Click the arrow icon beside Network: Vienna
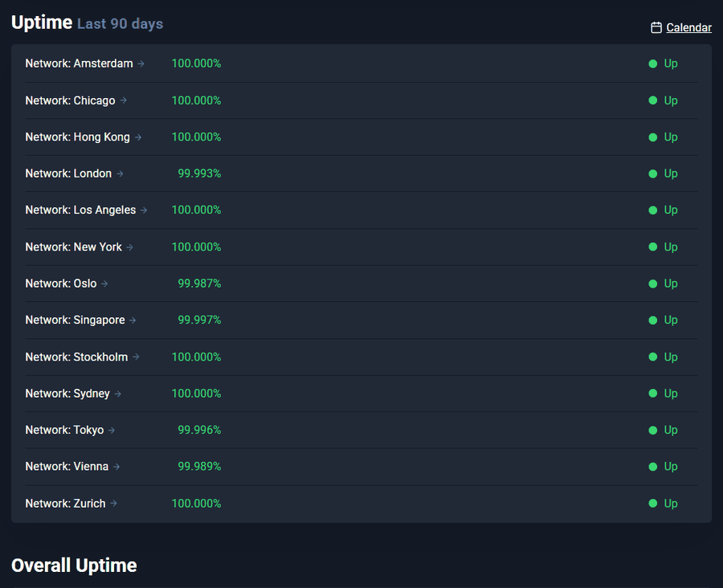Image resolution: width=723 pixels, height=588 pixels. coord(116,467)
